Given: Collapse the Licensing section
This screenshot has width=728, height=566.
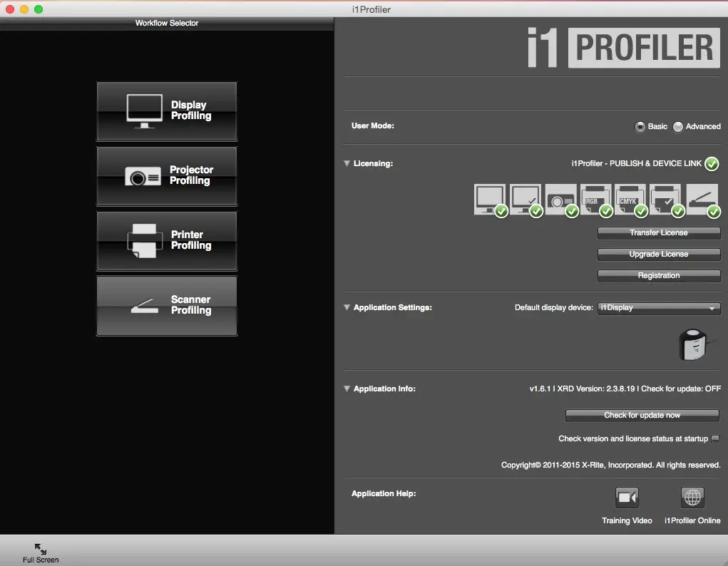Looking at the screenshot, I should tap(347, 163).
